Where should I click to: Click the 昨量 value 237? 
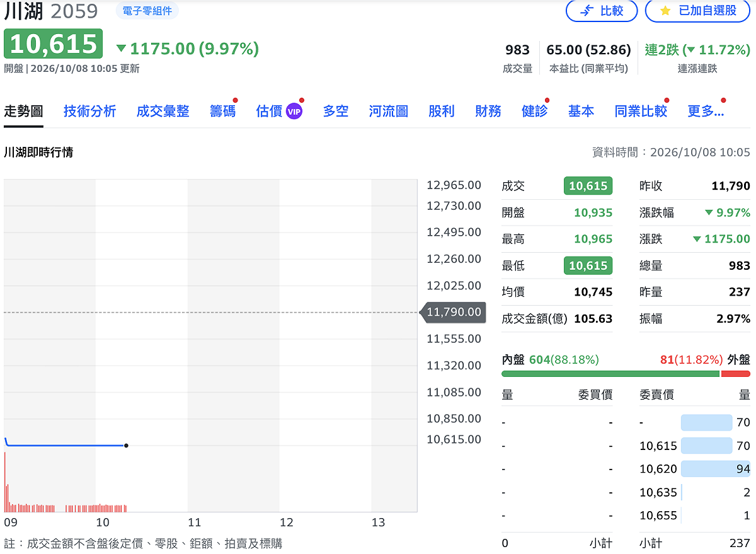(x=740, y=292)
